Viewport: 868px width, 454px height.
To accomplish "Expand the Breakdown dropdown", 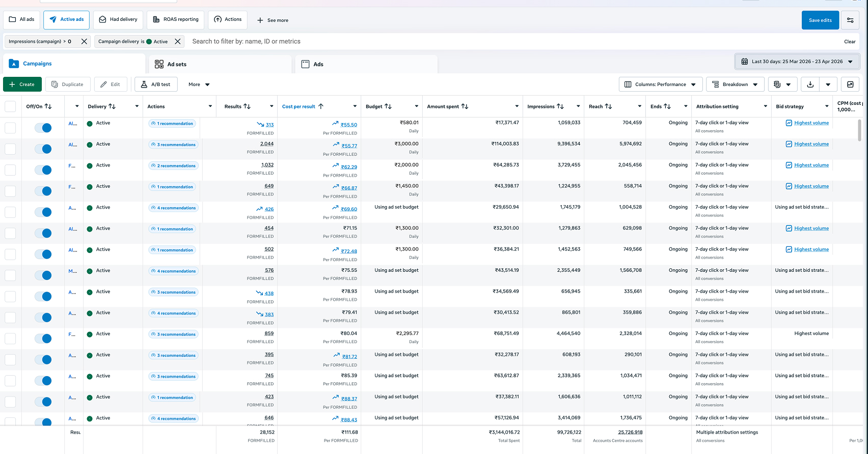I will [x=735, y=84].
